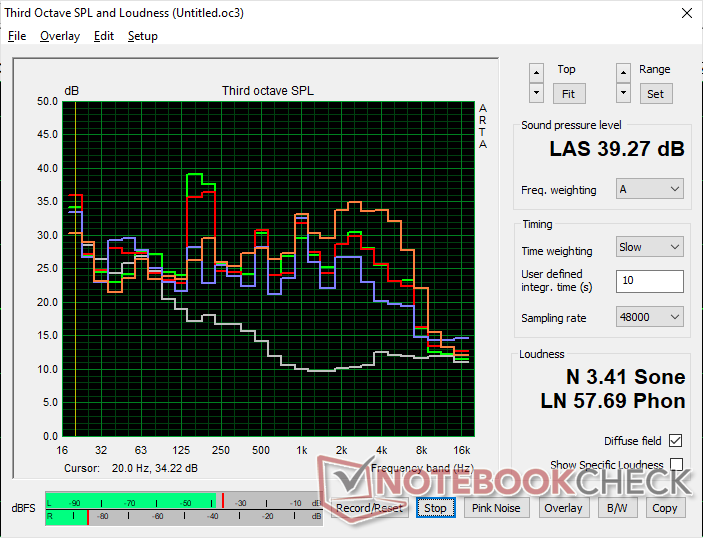The image size is (703, 538).
Task: Click the Fit button
Action: coord(567,93)
